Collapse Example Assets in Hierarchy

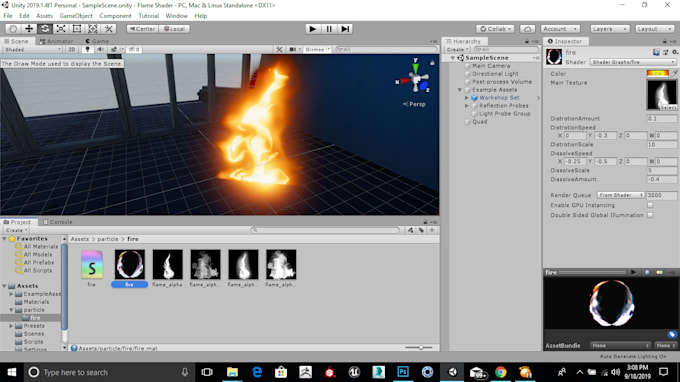pos(460,90)
